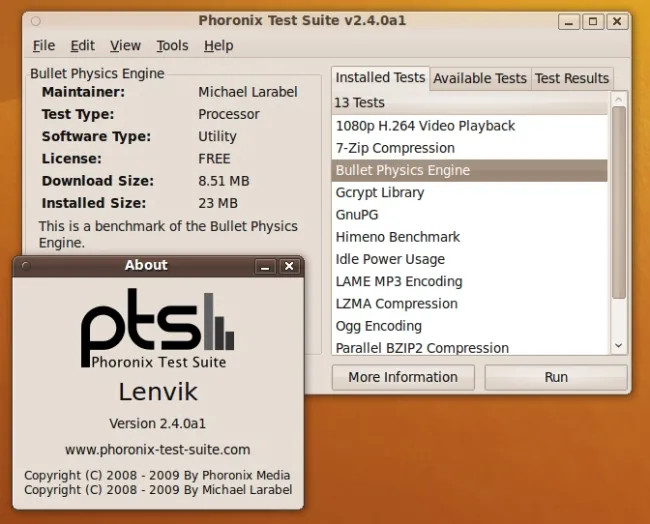Screen dimensions: 650x524
Task: Click the Phoronix Test Suite v2.4.0a1 title bar
Action: pyautogui.click(x=302, y=20)
